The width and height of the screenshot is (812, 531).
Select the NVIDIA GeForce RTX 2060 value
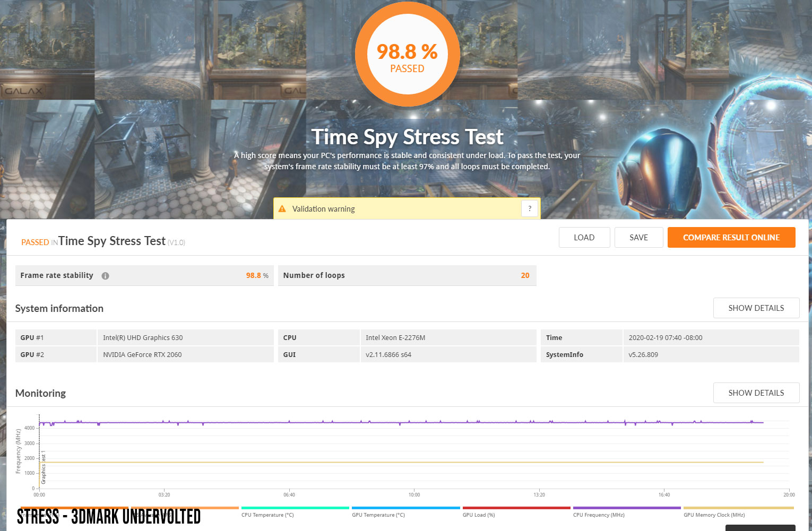coord(142,355)
